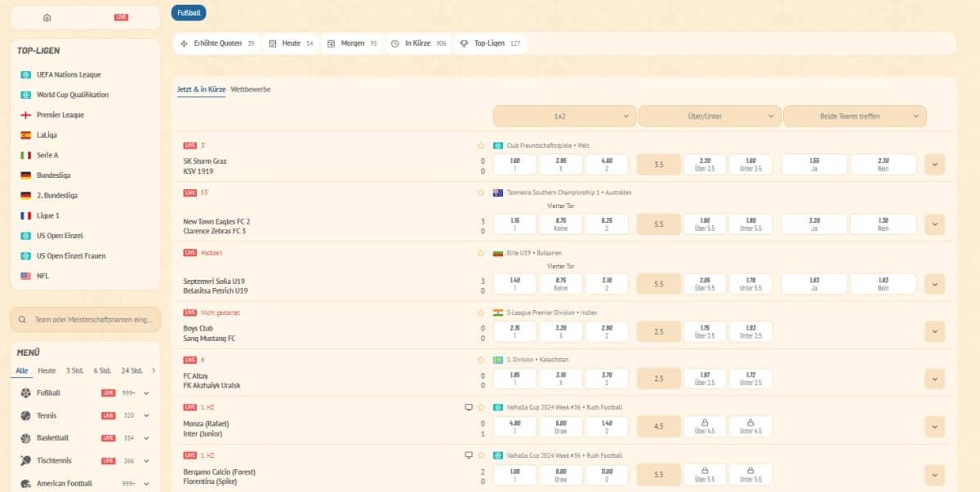Image resolution: width=980 pixels, height=492 pixels.
Task: Click the team search input field
Action: pyautogui.click(x=85, y=319)
